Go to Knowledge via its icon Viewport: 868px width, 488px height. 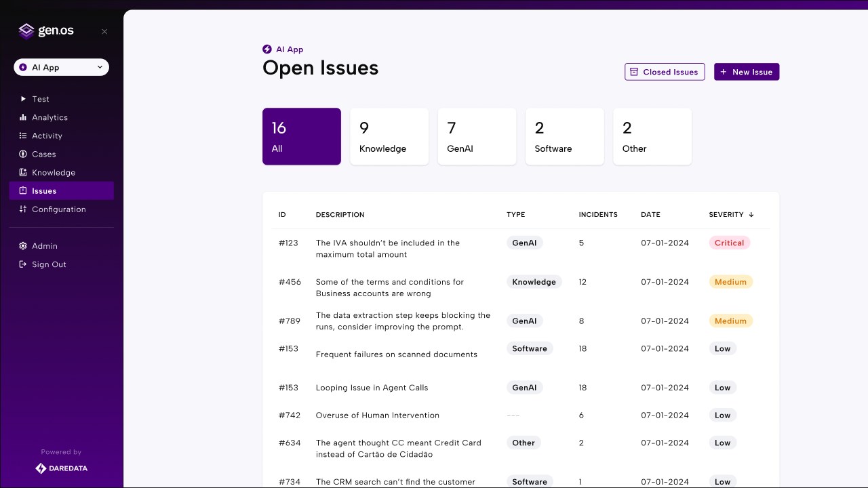point(23,172)
